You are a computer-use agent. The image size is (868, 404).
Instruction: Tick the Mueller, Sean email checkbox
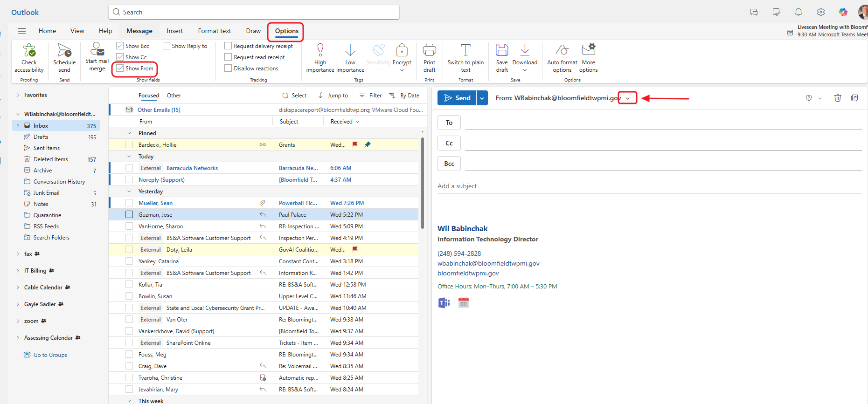point(129,203)
